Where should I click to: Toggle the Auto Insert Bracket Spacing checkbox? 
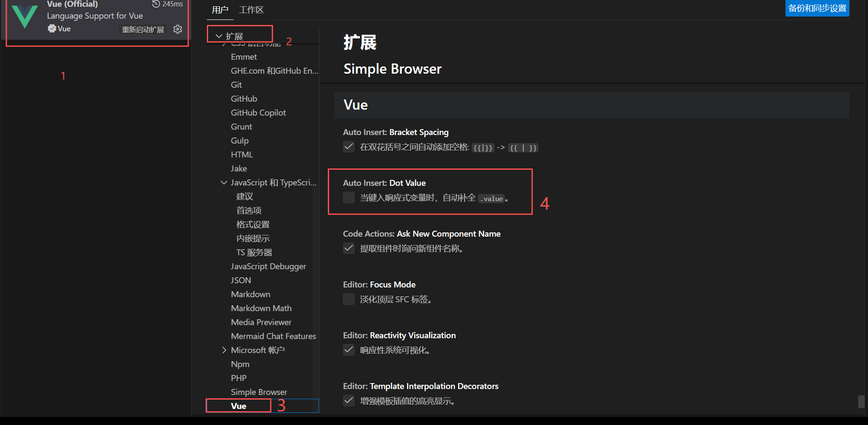(x=349, y=147)
